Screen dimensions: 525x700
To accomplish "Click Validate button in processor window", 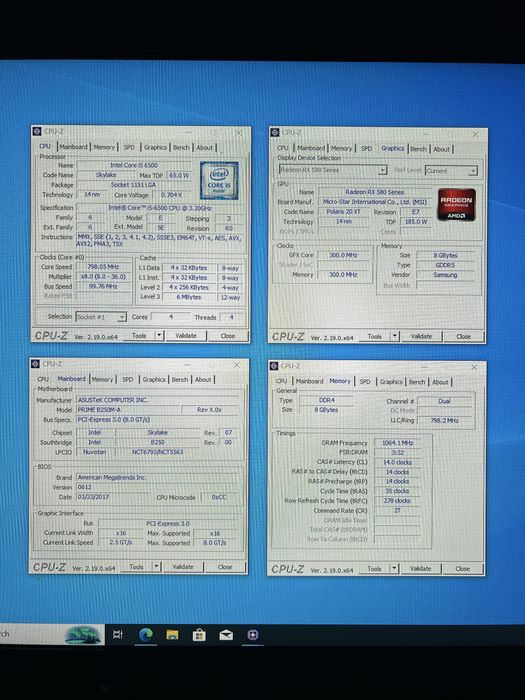I will click(186, 335).
